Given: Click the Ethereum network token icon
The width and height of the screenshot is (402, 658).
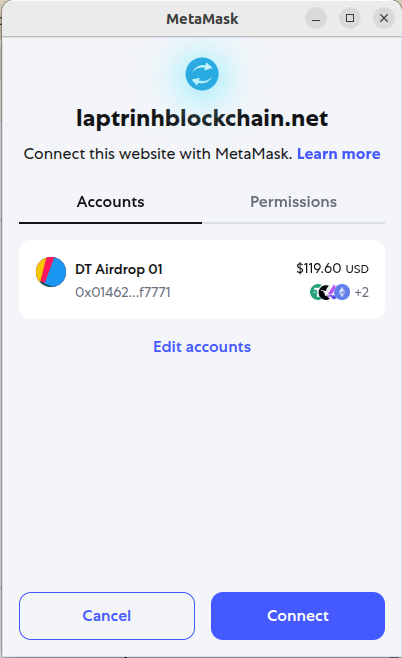Looking at the screenshot, I should 342,292.
